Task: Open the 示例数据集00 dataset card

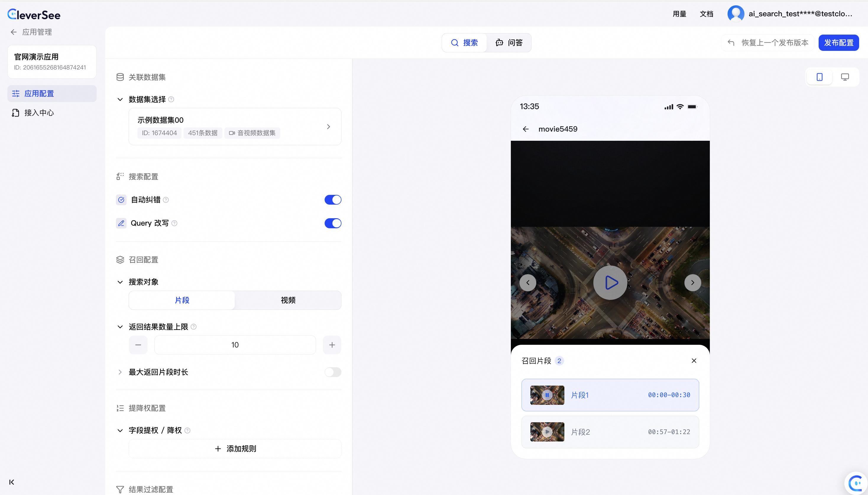Action: pos(235,127)
